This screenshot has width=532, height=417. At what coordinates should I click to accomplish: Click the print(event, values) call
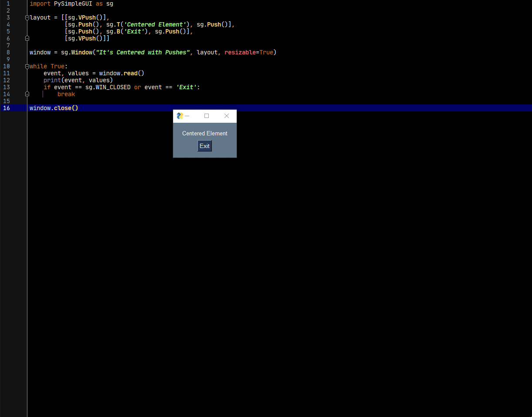[78, 80]
